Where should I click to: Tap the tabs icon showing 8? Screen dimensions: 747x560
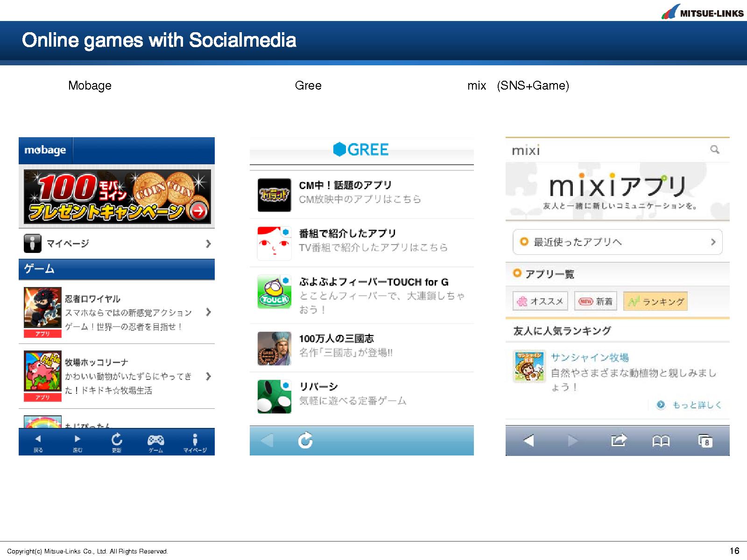coord(705,441)
